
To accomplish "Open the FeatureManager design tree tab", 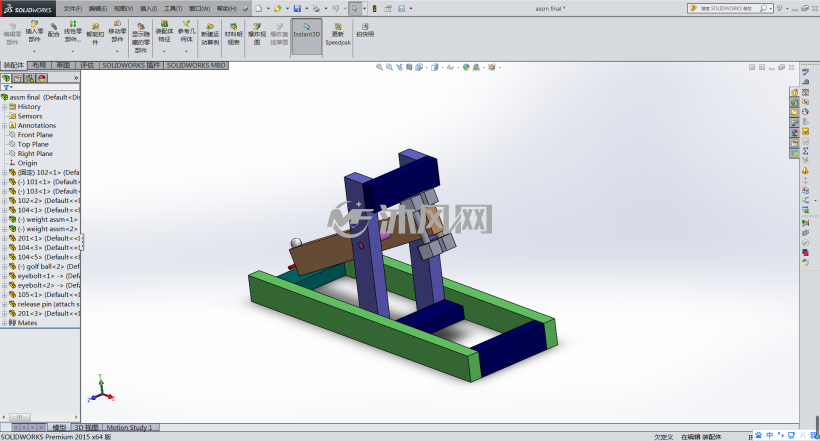I will [x=6, y=78].
